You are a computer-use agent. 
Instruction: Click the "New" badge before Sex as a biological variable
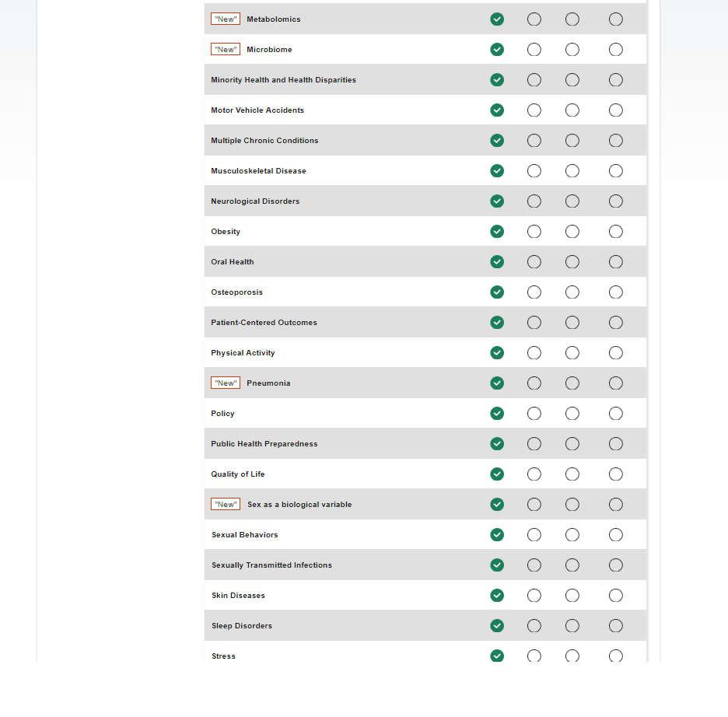pyautogui.click(x=226, y=505)
